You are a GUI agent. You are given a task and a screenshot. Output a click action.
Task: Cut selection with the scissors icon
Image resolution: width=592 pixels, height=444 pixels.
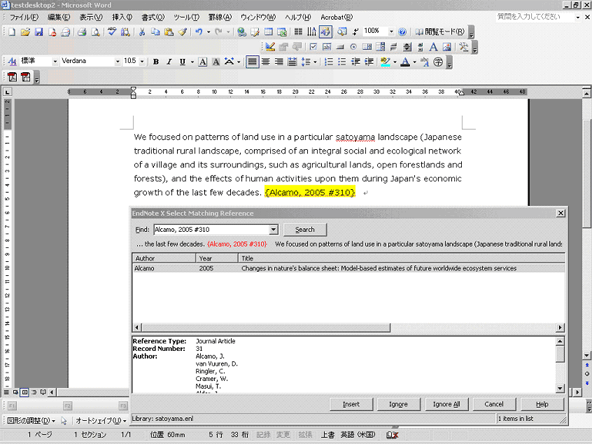(x=142, y=32)
